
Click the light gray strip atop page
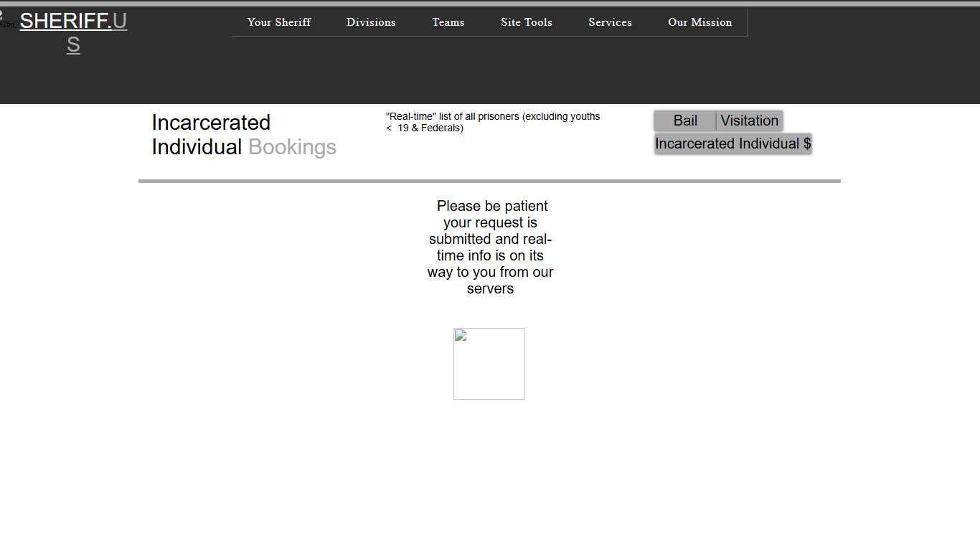point(490,4)
